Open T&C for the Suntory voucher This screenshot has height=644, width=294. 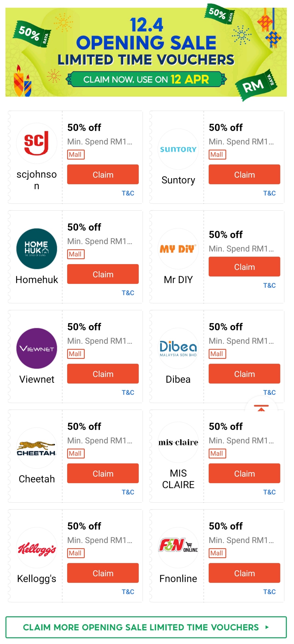(269, 193)
